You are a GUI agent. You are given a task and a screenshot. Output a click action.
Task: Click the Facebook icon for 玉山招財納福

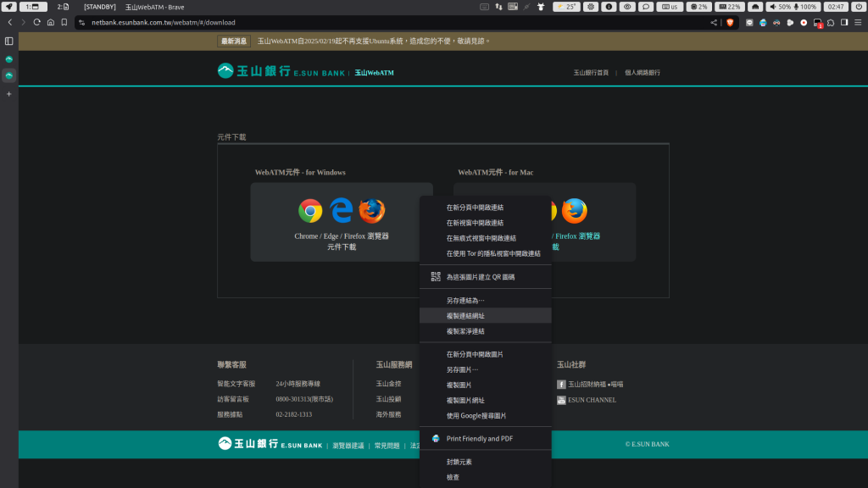(x=561, y=384)
